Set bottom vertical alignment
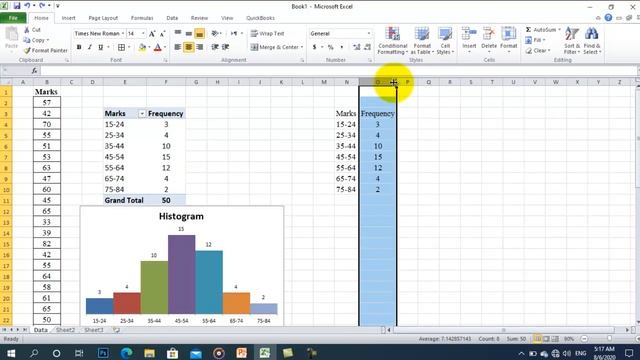Viewport: 640px width, 360px height. coord(200,33)
